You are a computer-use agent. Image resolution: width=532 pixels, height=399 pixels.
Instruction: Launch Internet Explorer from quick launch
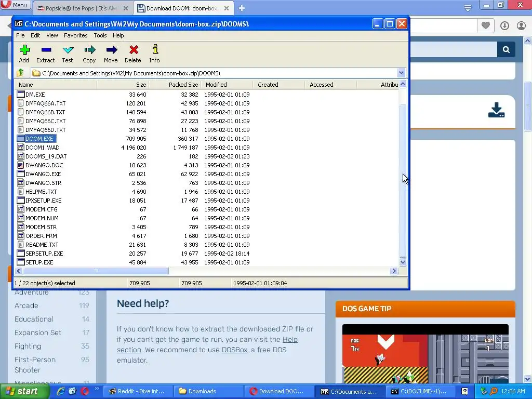(x=61, y=391)
